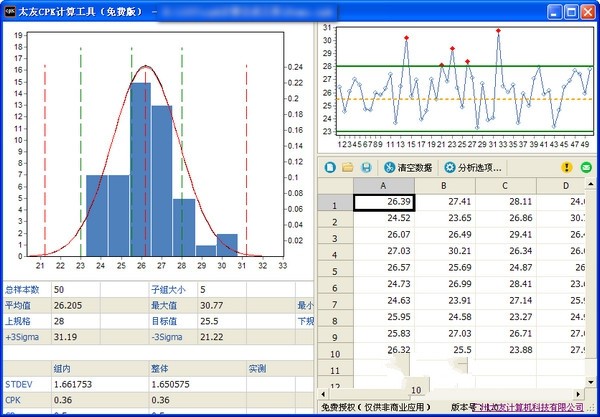Select row header 8

click(x=335, y=318)
